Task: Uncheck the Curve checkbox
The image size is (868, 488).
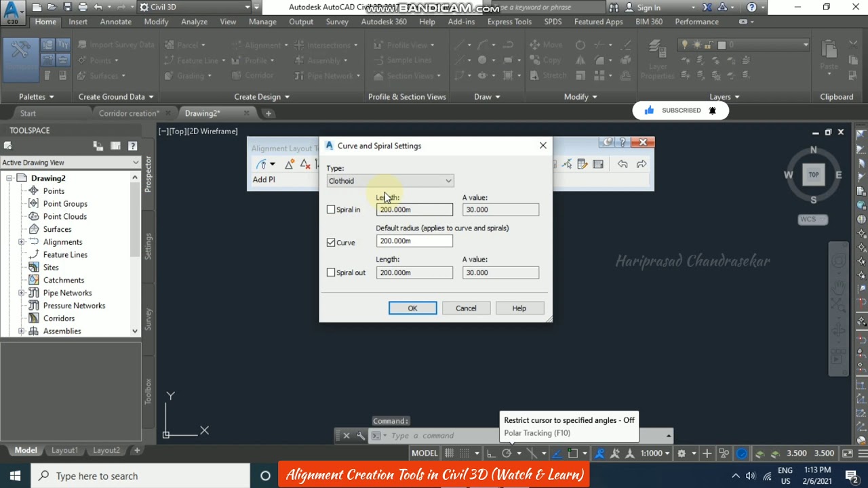Action: click(x=331, y=243)
